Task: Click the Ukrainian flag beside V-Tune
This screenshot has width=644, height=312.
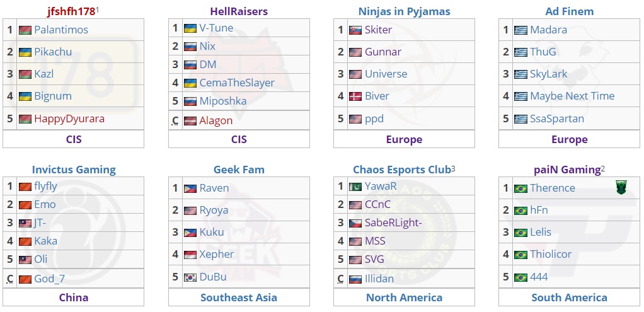Action: pyautogui.click(x=190, y=28)
